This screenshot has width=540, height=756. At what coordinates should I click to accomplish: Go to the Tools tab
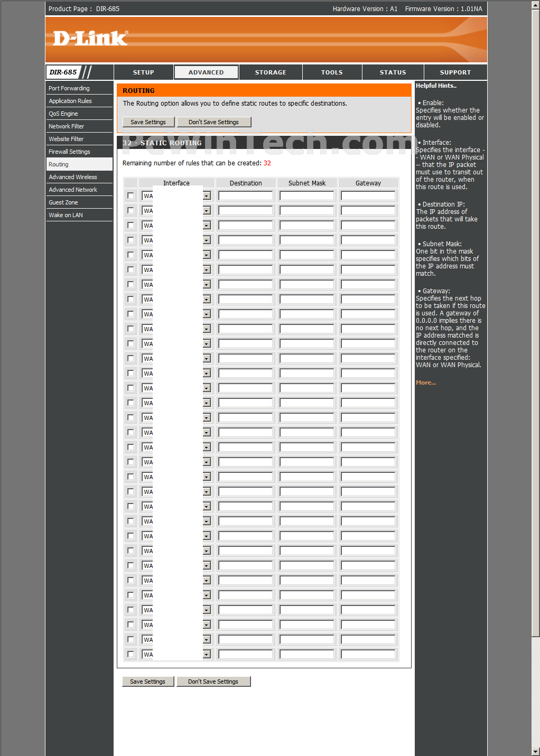pyautogui.click(x=332, y=72)
